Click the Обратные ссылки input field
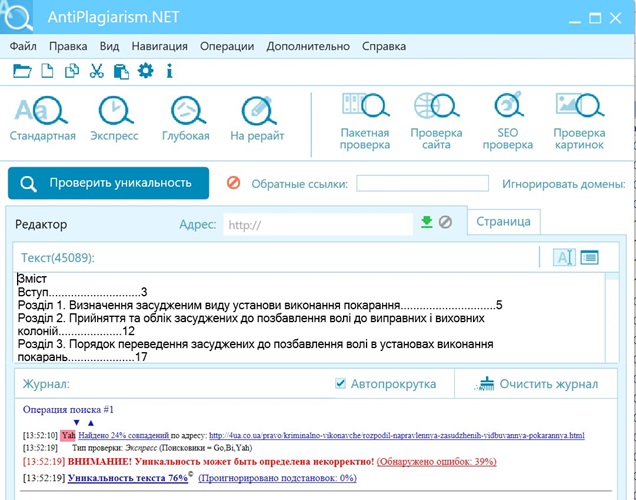The image size is (636, 500). (x=422, y=183)
